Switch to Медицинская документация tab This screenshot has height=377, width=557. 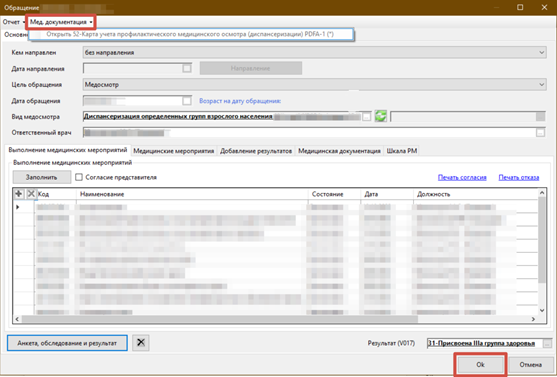tap(339, 151)
